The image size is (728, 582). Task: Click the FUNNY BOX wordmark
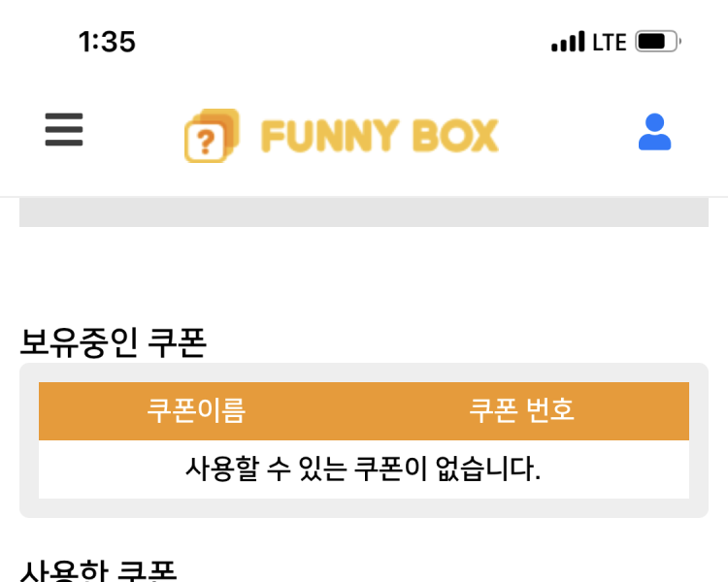tap(380, 137)
